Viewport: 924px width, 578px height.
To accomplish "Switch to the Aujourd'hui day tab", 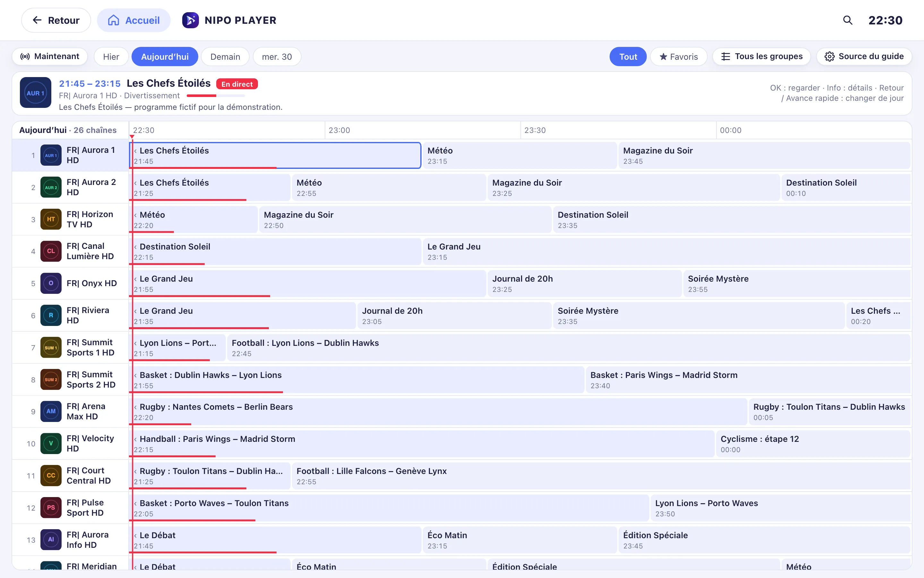I will [x=165, y=57].
